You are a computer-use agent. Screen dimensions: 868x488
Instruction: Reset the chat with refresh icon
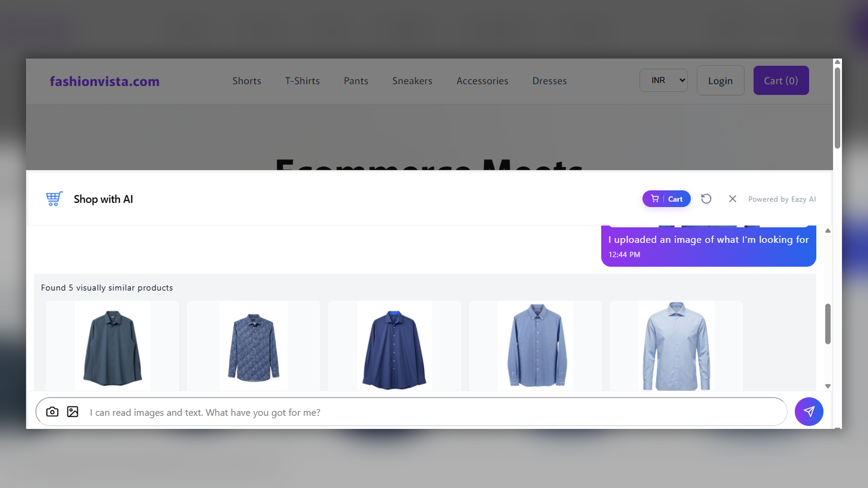click(706, 199)
